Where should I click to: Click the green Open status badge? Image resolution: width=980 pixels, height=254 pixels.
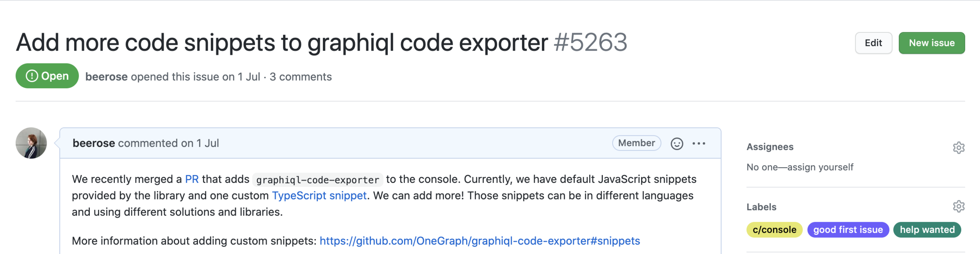(x=47, y=76)
